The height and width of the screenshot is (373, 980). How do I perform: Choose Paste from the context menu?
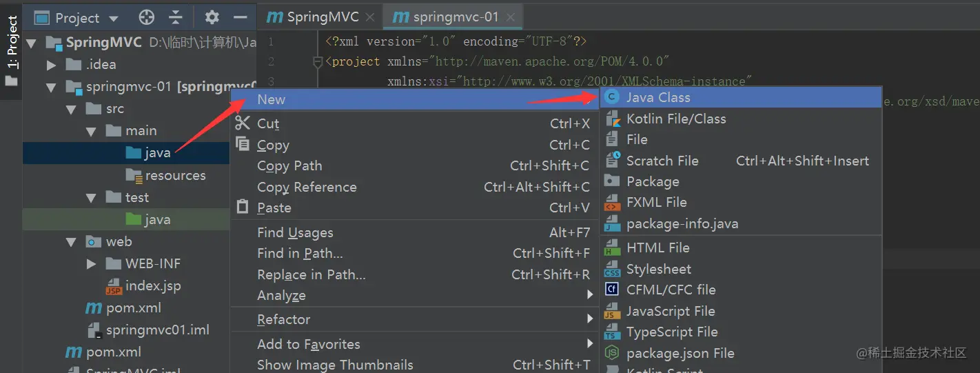pos(416,208)
